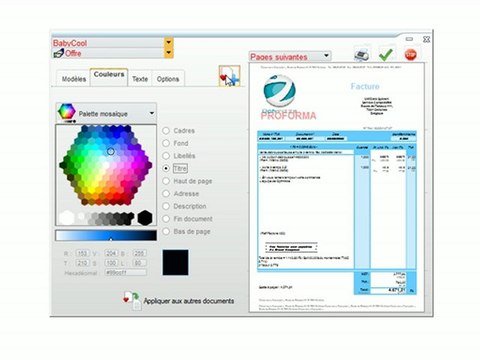
Task: Pick the white hexagon swatch
Action: (67, 218)
